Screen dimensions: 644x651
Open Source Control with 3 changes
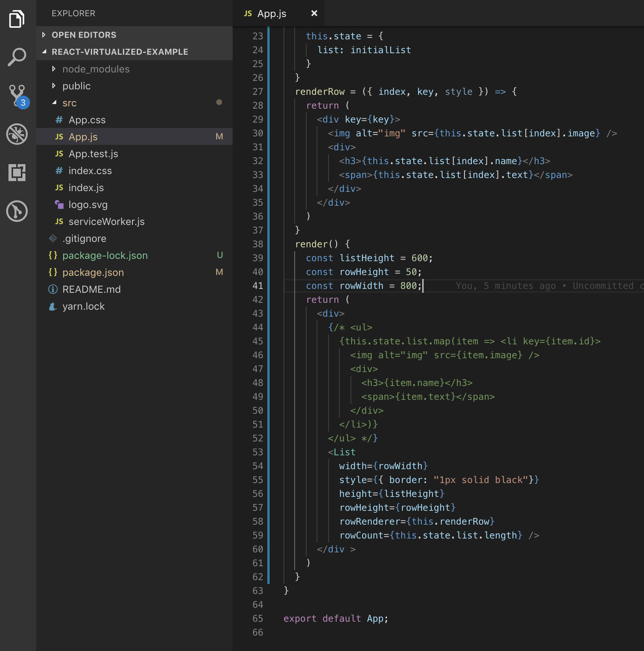pyautogui.click(x=17, y=96)
